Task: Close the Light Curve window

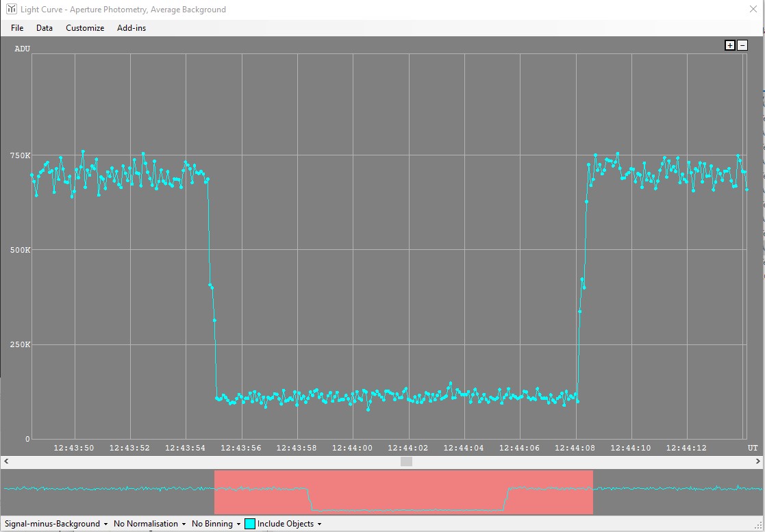Action: click(753, 10)
